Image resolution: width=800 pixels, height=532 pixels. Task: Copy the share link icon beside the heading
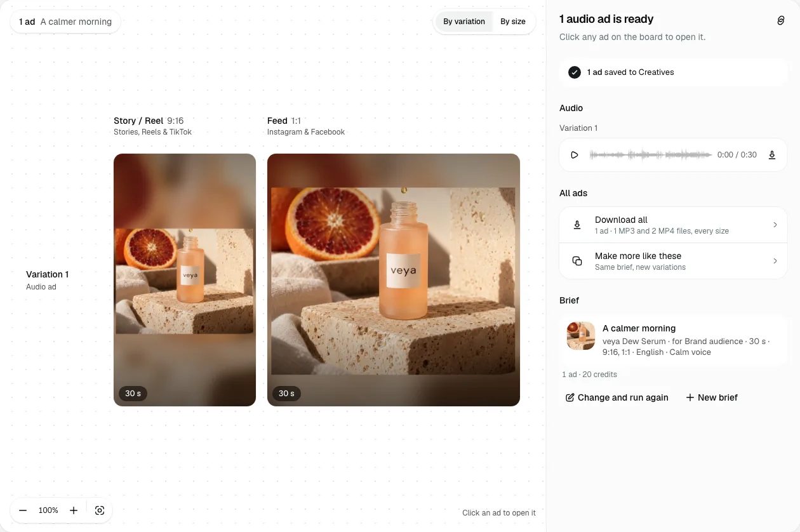tap(781, 20)
